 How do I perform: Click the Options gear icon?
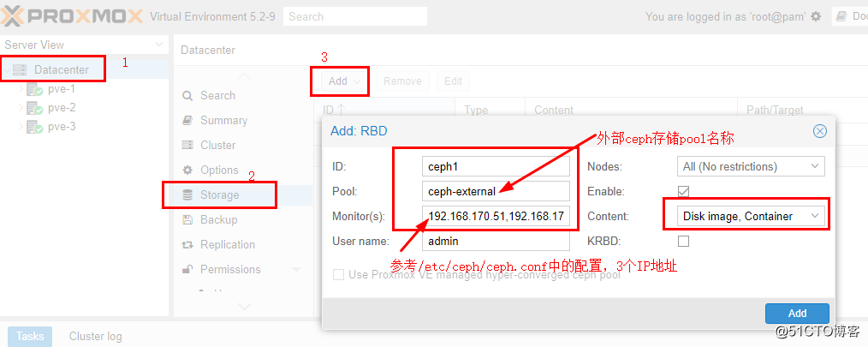click(x=188, y=171)
